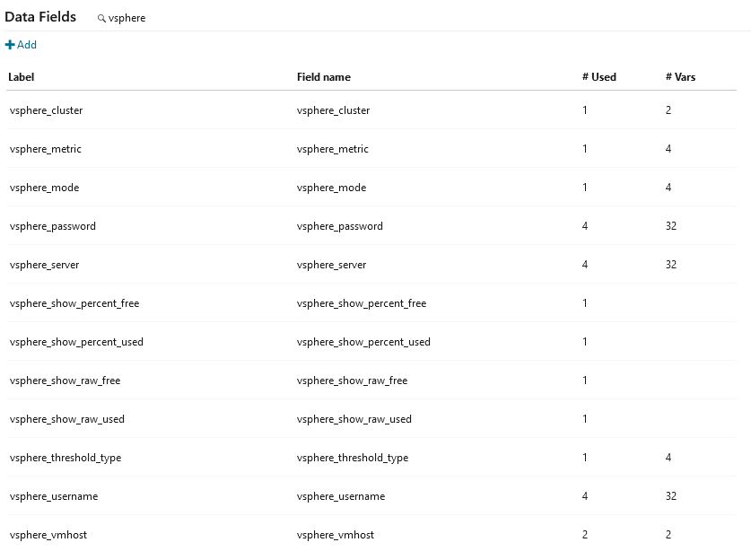Image resolution: width=751 pixels, height=560 pixels.
Task: Select the vsphere_metric field name cell
Action: (x=333, y=149)
